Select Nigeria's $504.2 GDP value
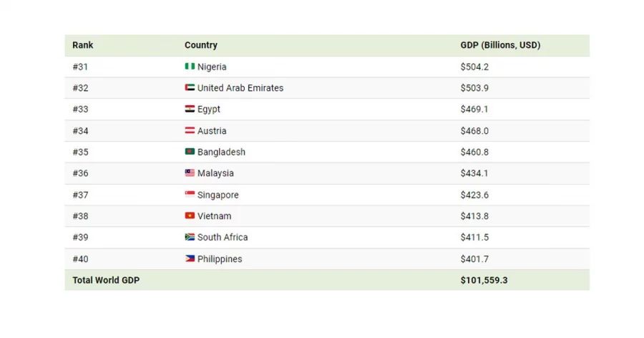644x338 pixels. 474,67
